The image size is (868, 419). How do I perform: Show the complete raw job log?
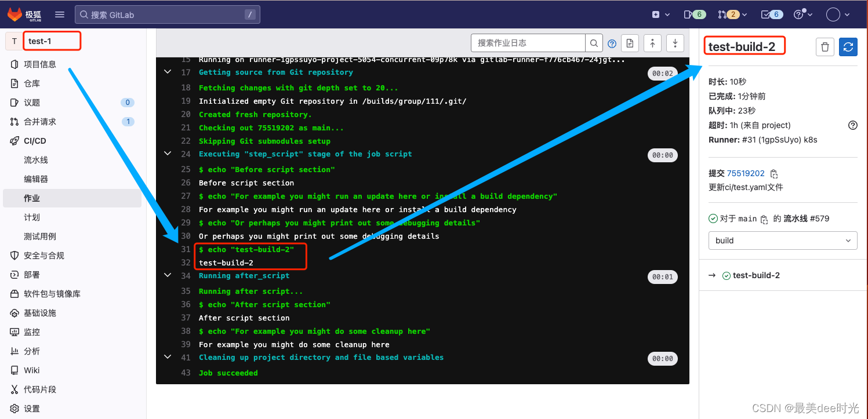coord(630,43)
